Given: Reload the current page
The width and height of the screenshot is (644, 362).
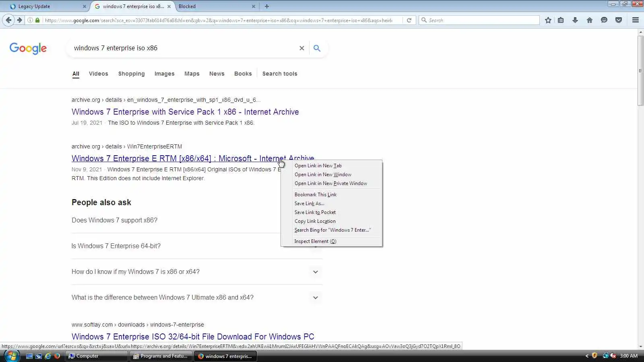Looking at the screenshot, I should (409, 20).
